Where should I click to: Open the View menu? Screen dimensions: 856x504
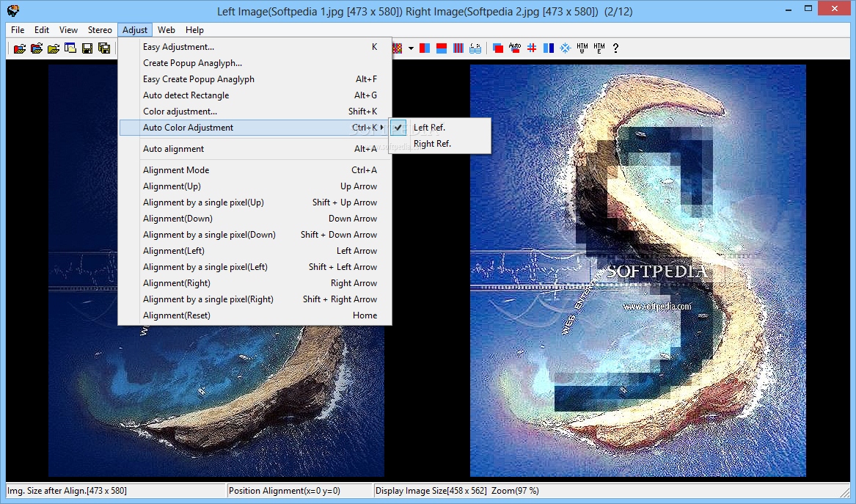coord(68,30)
